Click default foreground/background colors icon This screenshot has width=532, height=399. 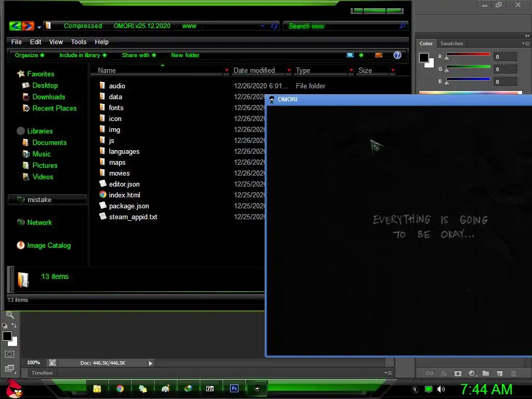click(x=5, y=326)
